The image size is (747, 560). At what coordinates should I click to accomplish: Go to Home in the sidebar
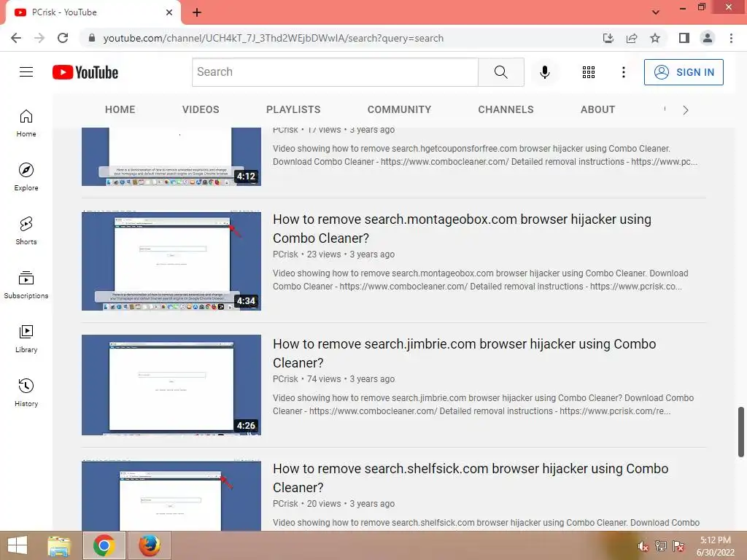[26, 123]
